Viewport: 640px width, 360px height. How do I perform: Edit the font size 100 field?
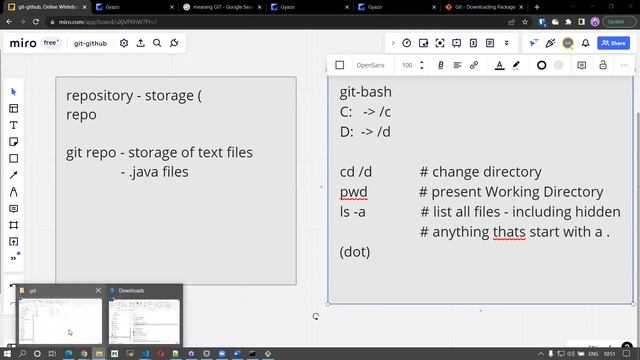click(407, 65)
